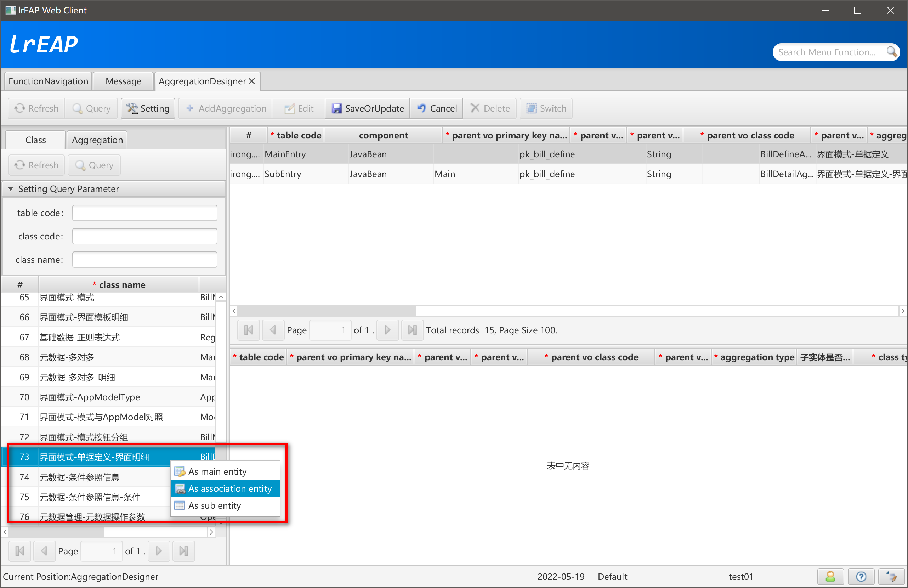Click the Cancel undo button

click(437, 108)
